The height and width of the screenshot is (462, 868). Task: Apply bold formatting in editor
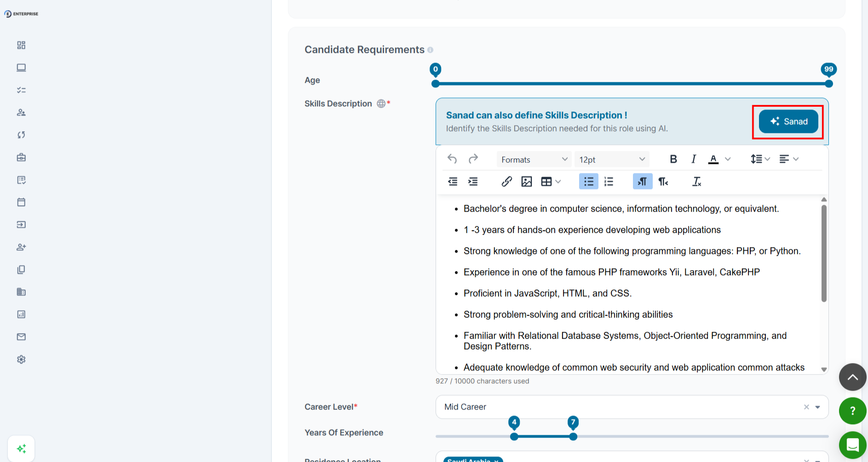(673, 159)
